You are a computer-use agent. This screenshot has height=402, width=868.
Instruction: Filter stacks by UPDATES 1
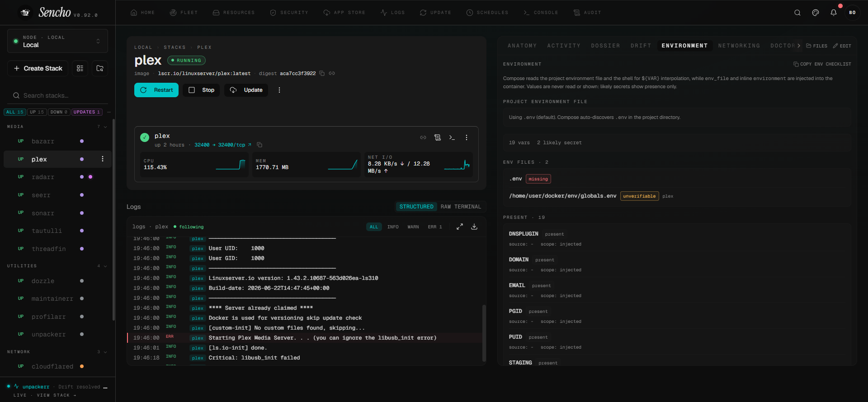click(x=87, y=112)
